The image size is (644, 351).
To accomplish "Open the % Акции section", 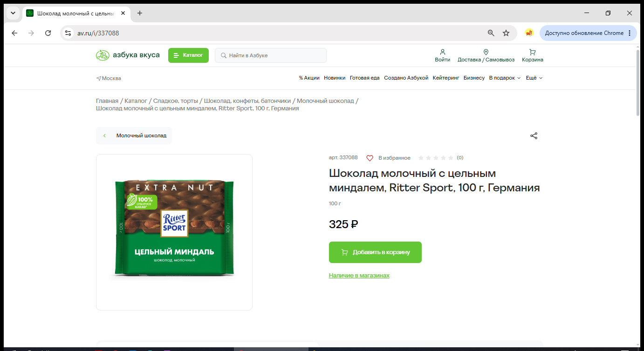I will pos(309,78).
